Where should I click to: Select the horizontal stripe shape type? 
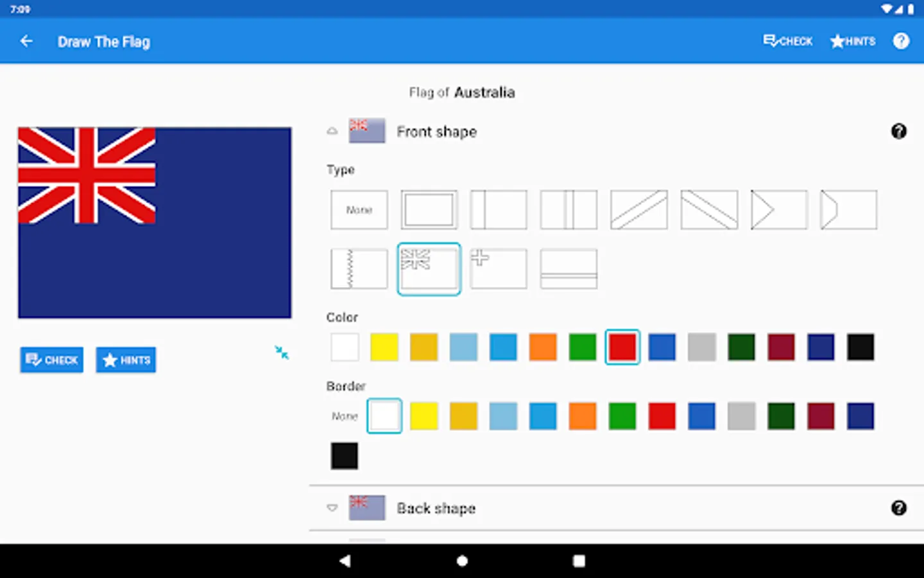[x=569, y=269]
